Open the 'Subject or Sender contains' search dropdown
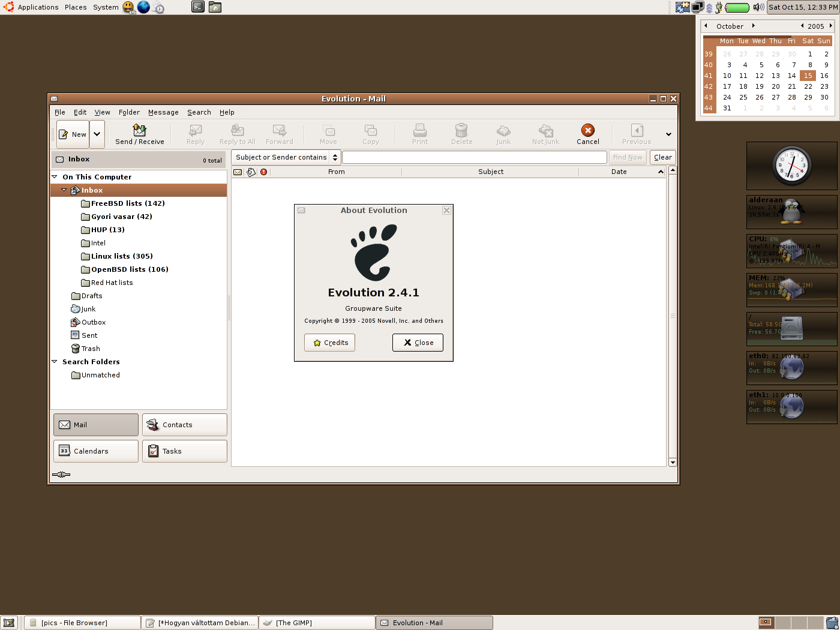Viewport: 840px width, 630px height. 286,157
